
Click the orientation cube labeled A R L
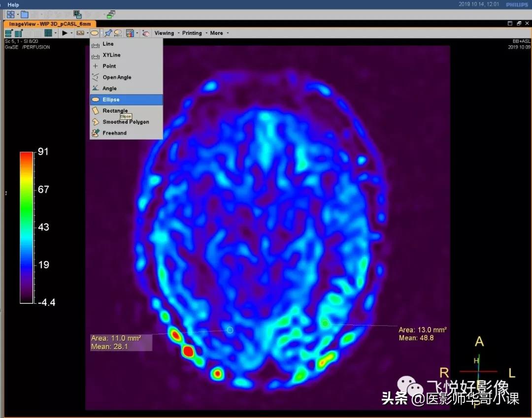click(x=478, y=371)
